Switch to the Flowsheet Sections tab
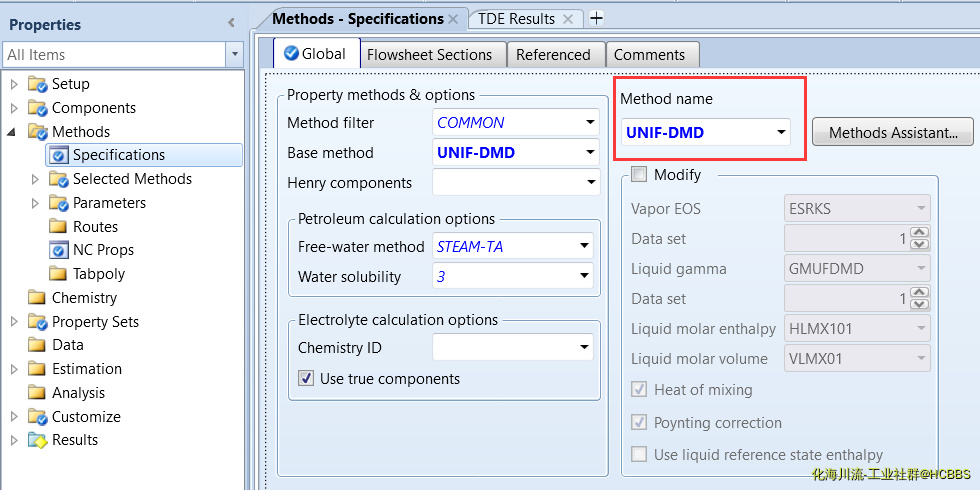The height and width of the screenshot is (490, 980). (x=429, y=55)
